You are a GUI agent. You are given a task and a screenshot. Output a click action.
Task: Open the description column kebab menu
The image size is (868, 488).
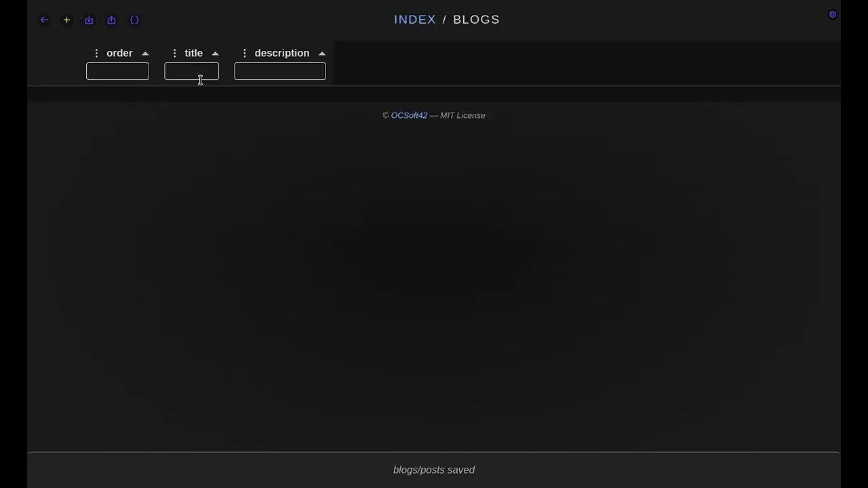(245, 53)
